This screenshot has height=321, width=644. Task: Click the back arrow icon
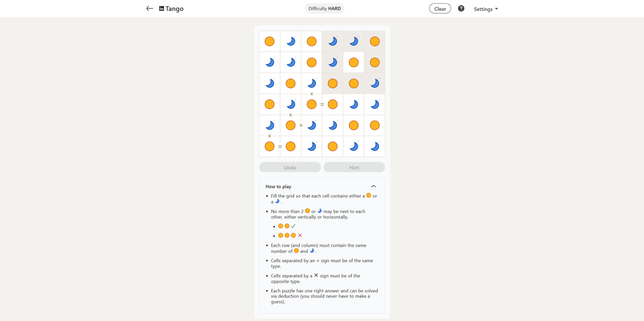pos(149,8)
